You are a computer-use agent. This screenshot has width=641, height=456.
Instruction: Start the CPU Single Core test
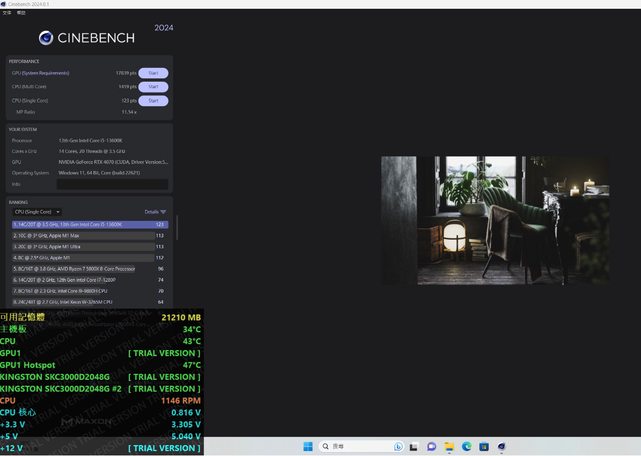point(153,101)
